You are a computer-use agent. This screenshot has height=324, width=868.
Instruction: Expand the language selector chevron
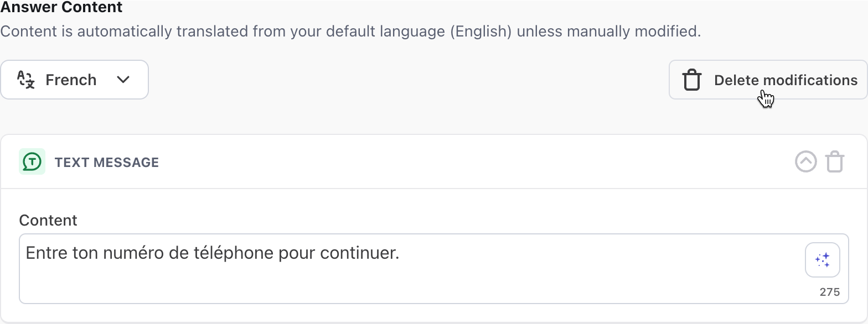[123, 80]
